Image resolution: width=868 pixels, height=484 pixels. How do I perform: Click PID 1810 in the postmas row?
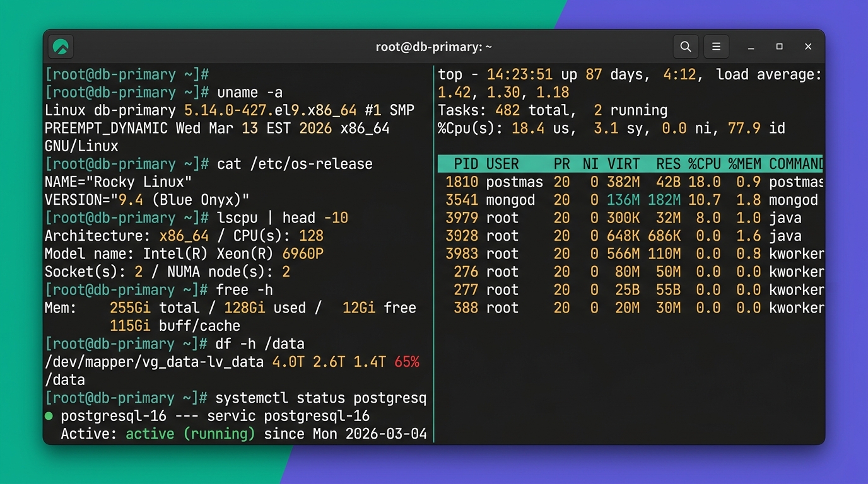(x=462, y=182)
